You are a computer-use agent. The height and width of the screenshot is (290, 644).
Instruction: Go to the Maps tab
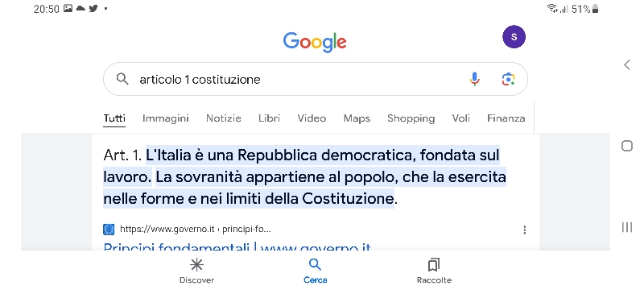pyautogui.click(x=357, y=118)
